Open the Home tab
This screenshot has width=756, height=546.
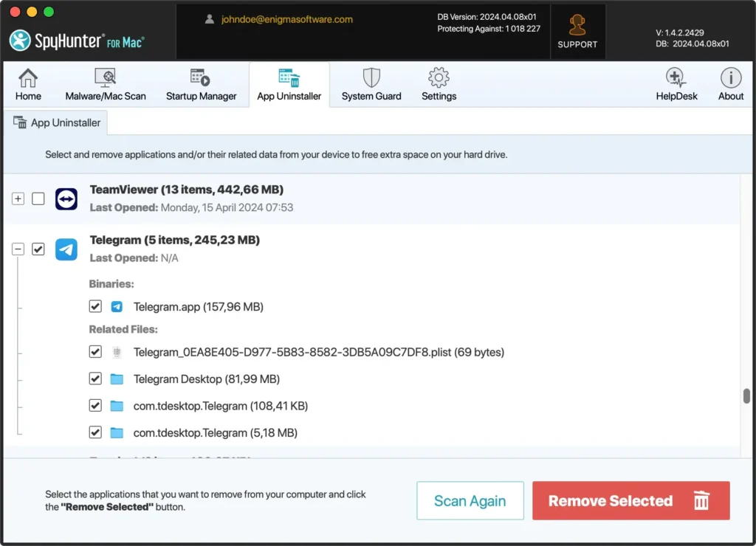[28, 84]
